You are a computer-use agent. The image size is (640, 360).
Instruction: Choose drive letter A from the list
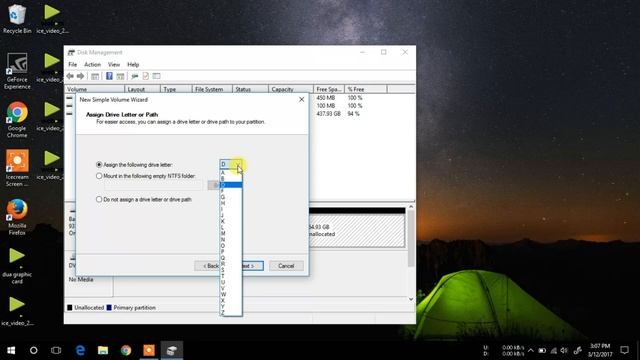point(231,173)
